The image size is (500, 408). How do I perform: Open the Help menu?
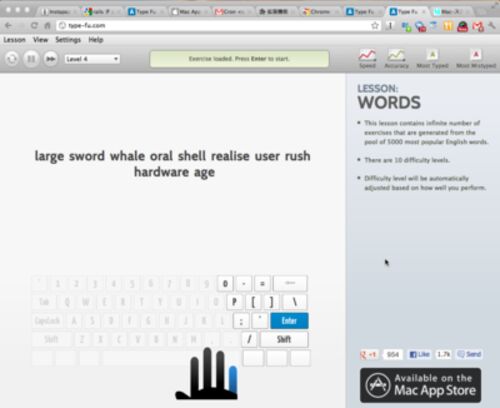96,40
